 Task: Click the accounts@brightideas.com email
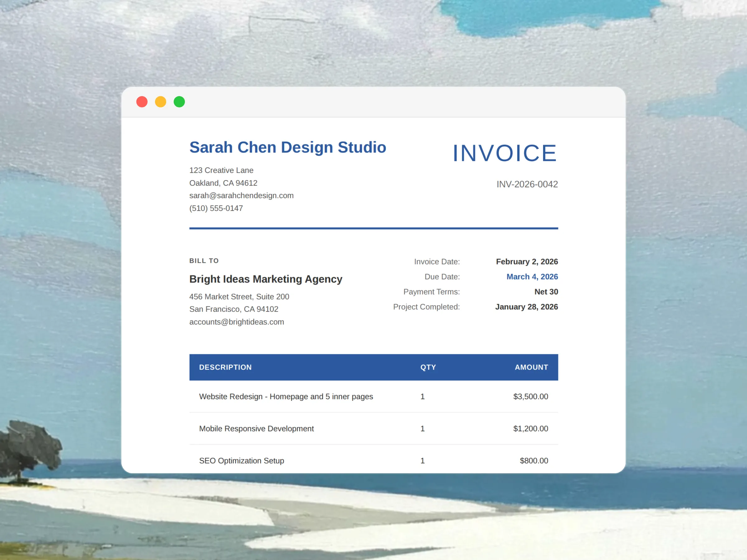click(x=236, y=322)
